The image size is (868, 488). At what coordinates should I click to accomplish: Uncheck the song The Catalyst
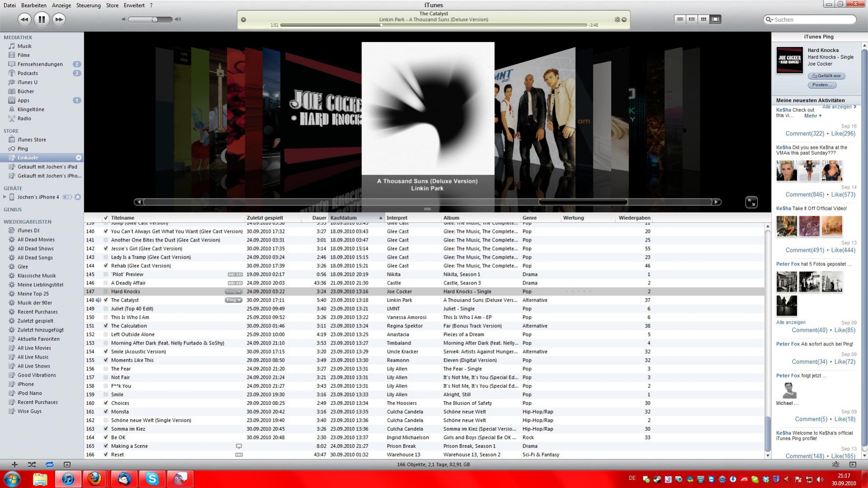coord(106,300)
